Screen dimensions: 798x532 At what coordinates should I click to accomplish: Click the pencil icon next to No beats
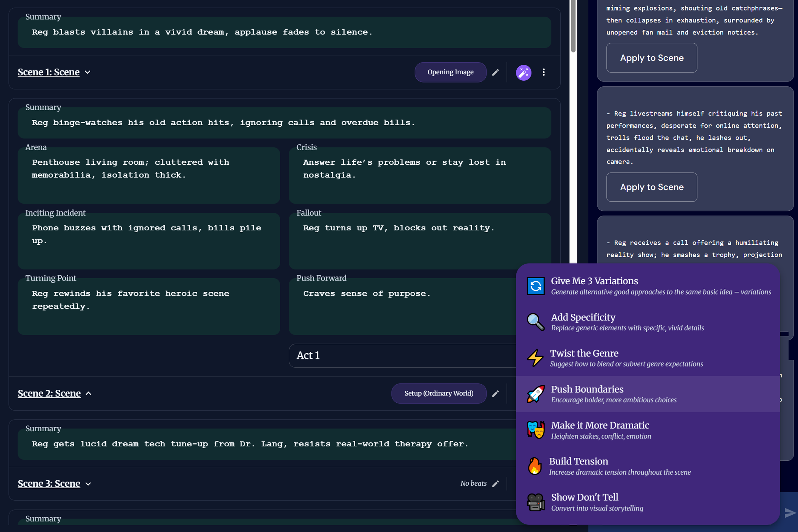(x=496, y=483)
